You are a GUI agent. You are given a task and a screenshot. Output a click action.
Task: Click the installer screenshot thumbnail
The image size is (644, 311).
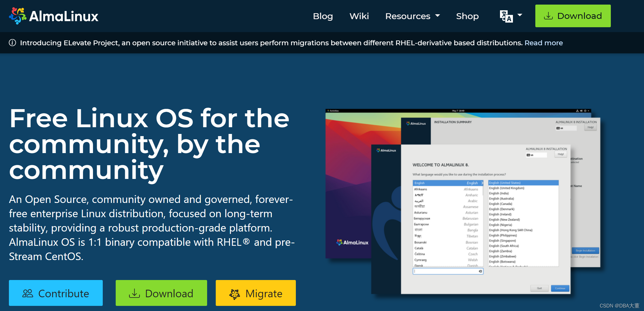pyautogui.click(x=463, y=202)
